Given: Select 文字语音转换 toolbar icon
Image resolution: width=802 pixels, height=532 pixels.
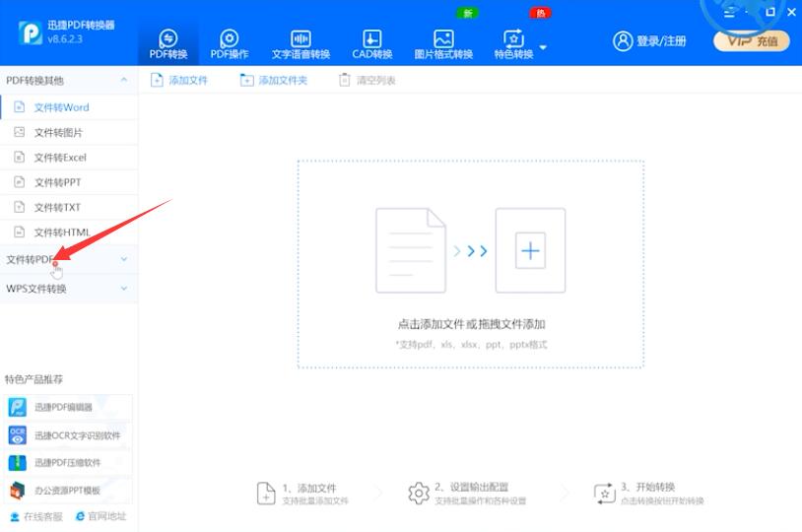Looking at the screenshot, I should pyautogui.click(x=301, y=38).
